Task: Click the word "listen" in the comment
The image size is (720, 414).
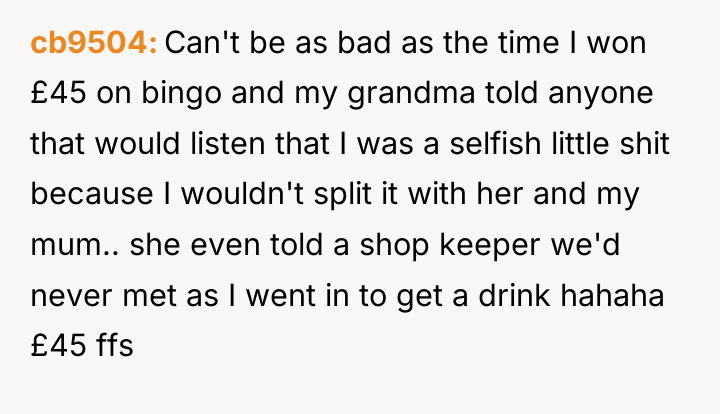Action: click(227, 143)
